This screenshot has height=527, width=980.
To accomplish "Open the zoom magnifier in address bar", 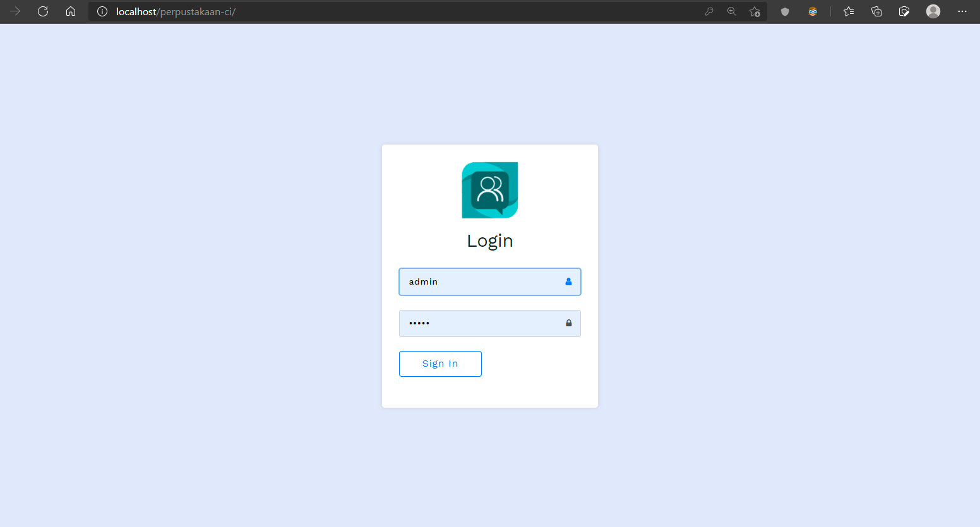I will coord(732,11).
